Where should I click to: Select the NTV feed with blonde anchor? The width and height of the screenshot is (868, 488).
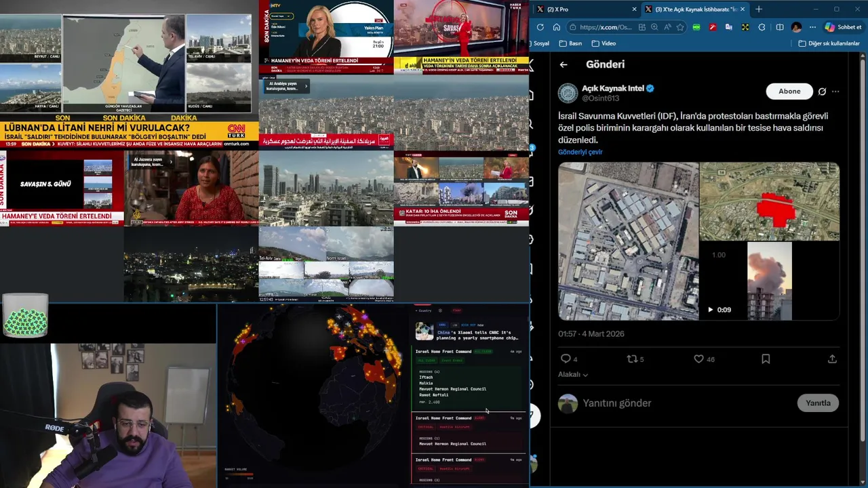326,37
